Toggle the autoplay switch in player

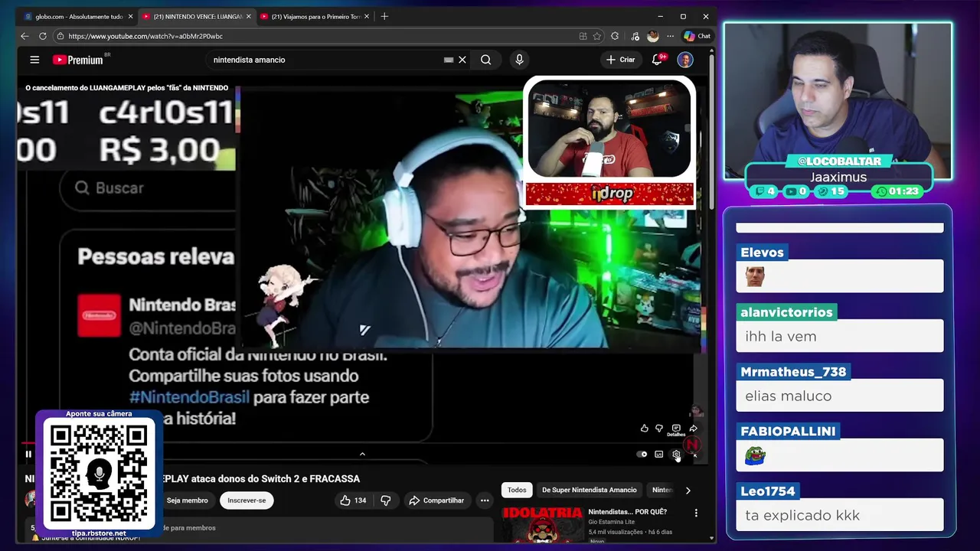(x=642, y=454)
